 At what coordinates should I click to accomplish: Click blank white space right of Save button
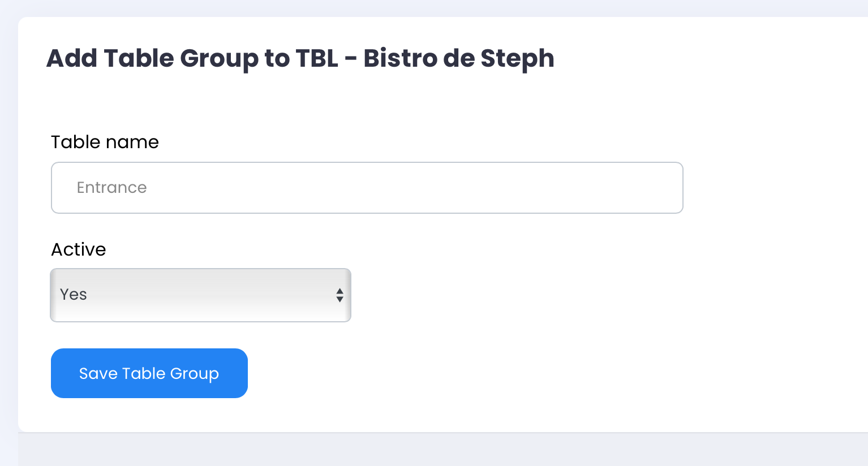click(453, 373)
